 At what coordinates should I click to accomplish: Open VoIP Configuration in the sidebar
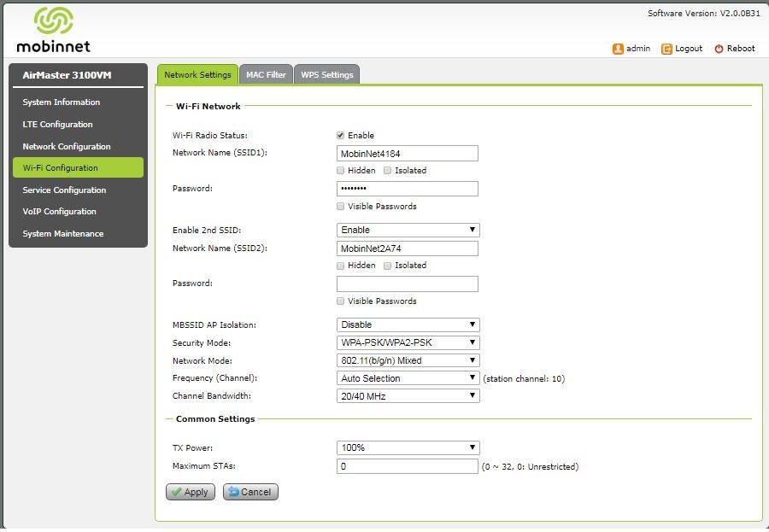[x=78, y=211]
